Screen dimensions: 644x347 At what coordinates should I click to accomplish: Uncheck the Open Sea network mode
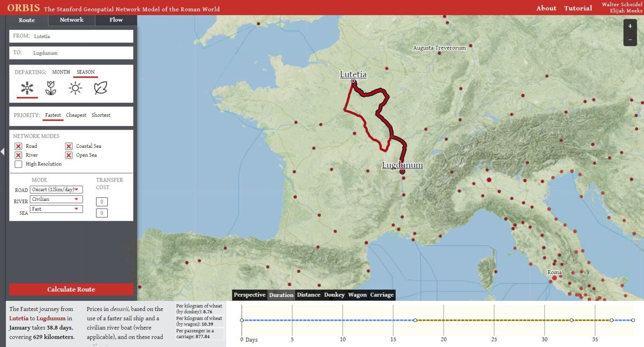tap(68, 155)
